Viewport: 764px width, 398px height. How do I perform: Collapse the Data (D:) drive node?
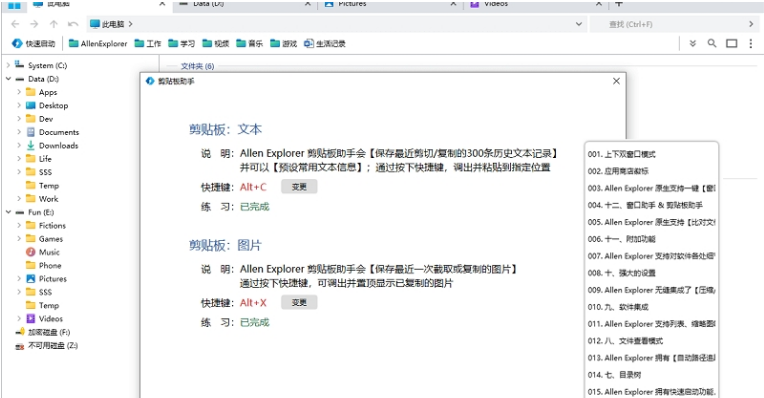pos(8,78)
